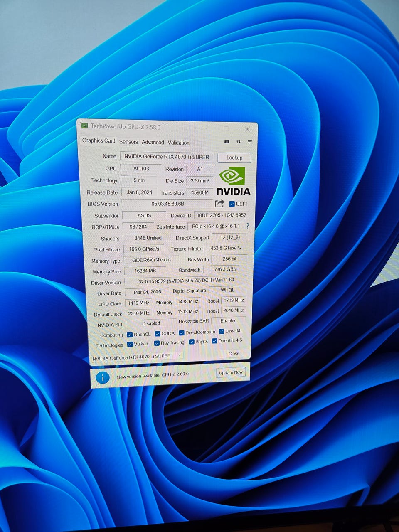
Task: Click the Release Date value Jan 8, 2024
Action: 139,192
